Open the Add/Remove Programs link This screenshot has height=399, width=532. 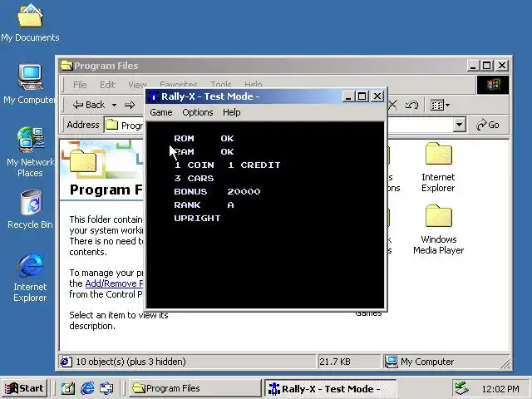(x=114, y=283)
